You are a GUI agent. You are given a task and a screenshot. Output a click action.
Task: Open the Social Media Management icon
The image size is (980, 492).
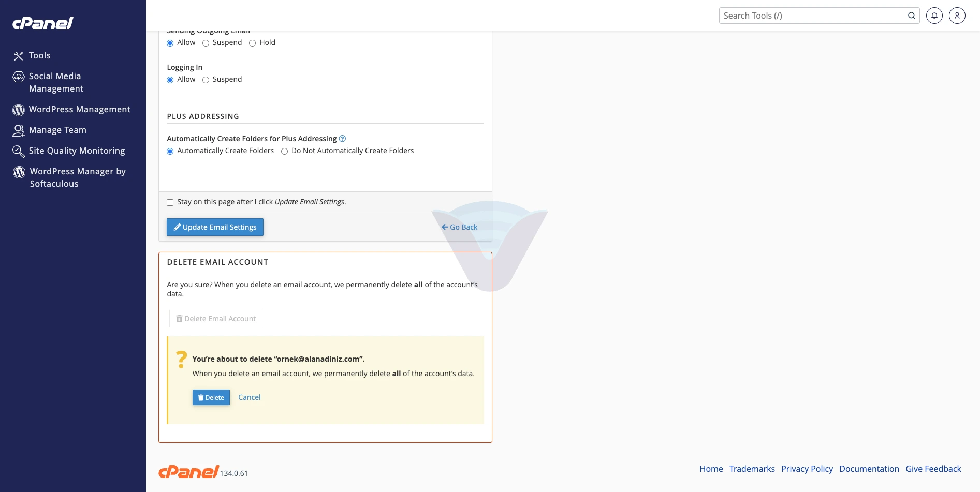19,77
